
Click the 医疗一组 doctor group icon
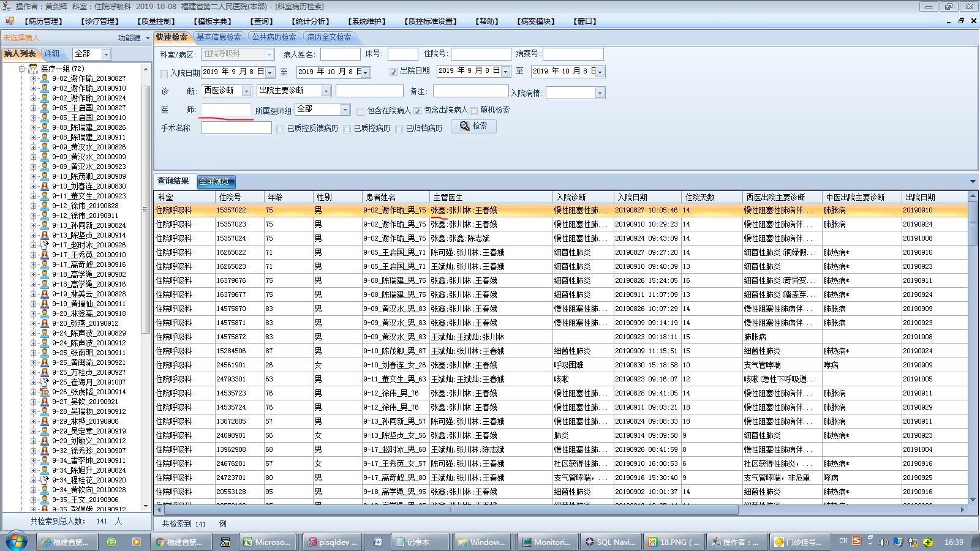(x=34, y=69)
